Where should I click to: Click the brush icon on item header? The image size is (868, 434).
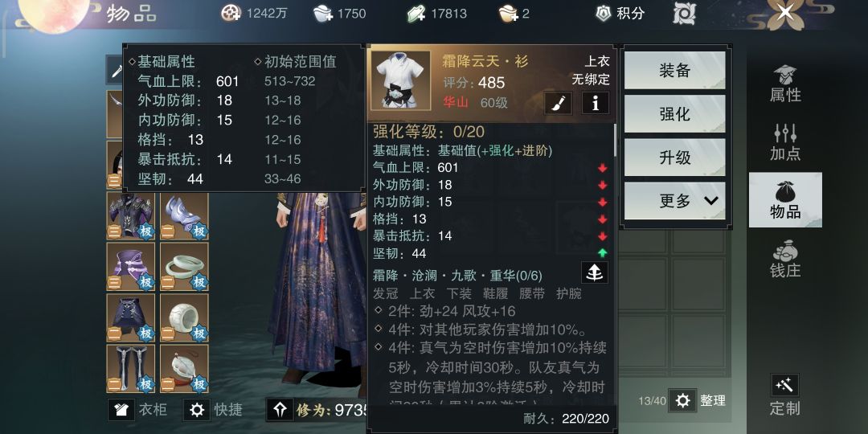pos(558,104)
